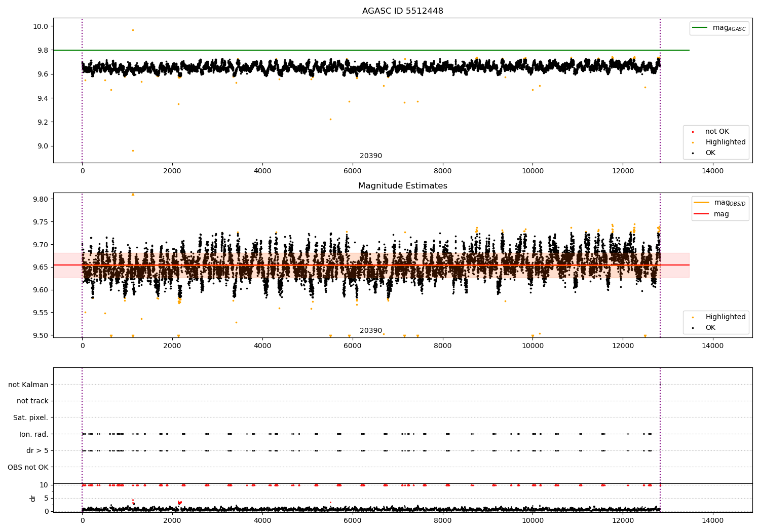Click the orange mag OBSID legend line

click(702, 203)
